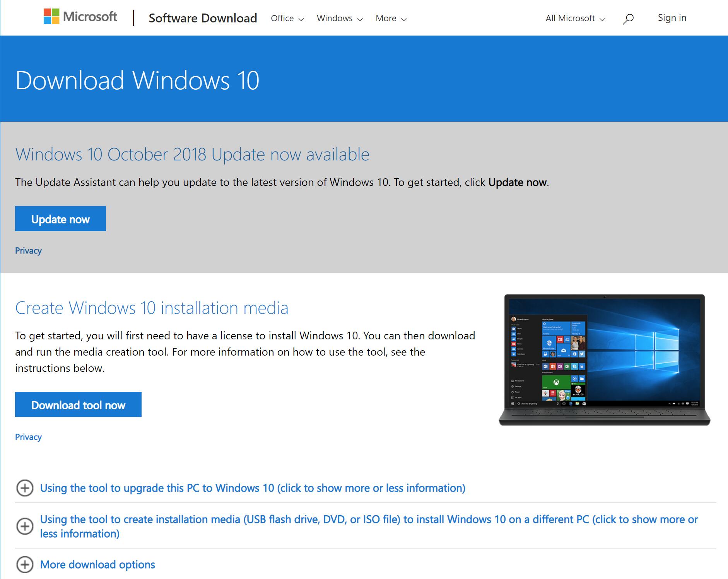Click the Download Windows 10 heading

(x=137, y=80)
